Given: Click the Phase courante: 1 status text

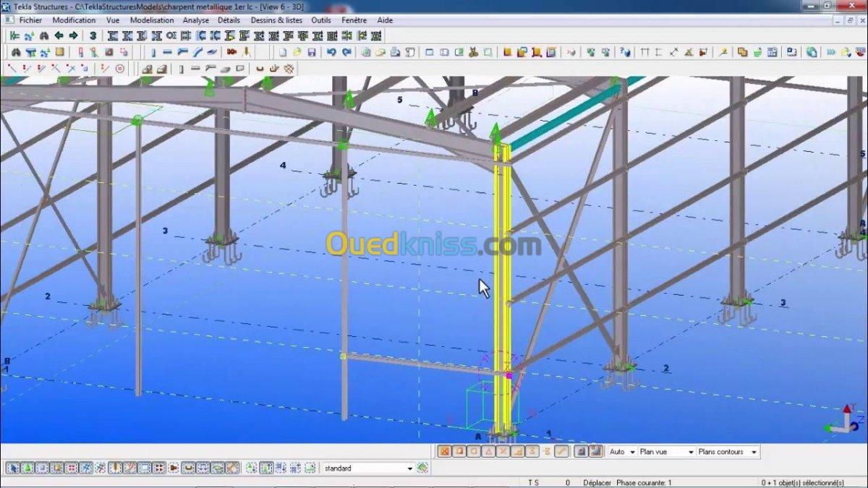Looking at the screenshot, I should [644, 483].
